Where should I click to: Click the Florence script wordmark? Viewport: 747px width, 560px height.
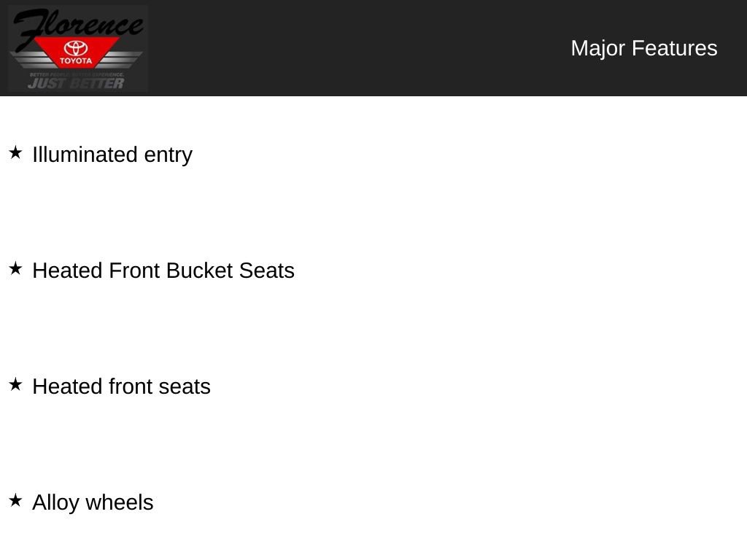pyautogui.click(x=77, y=24)
